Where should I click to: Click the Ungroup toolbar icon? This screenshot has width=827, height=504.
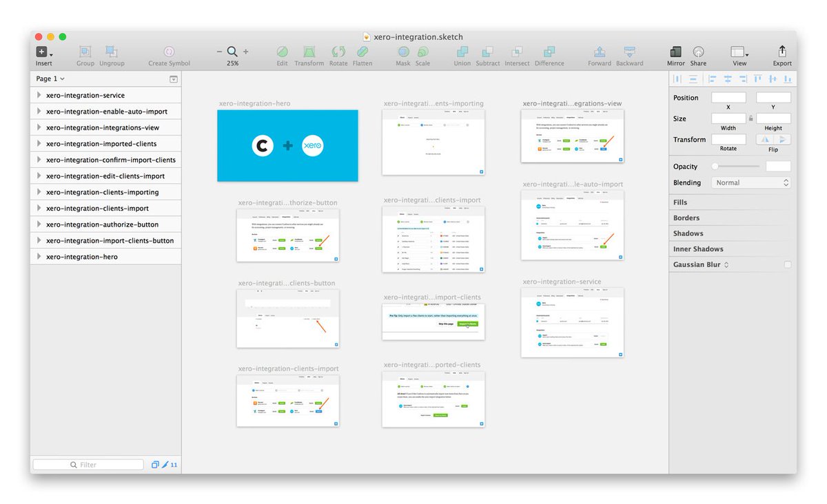click(x=111, y=52)
